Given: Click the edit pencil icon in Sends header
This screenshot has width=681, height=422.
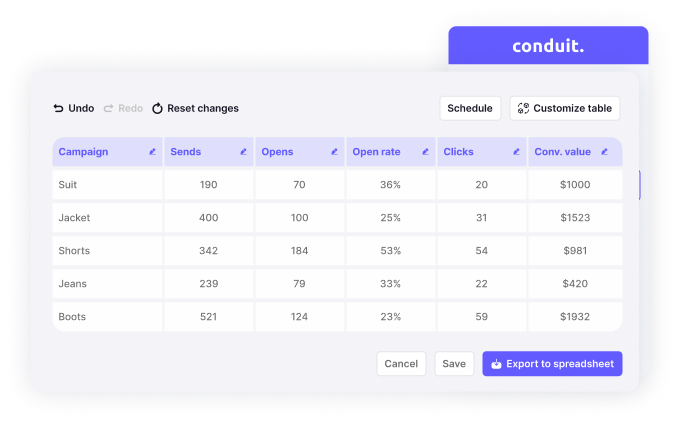Looking at the screenshot, I should point(243,152).
